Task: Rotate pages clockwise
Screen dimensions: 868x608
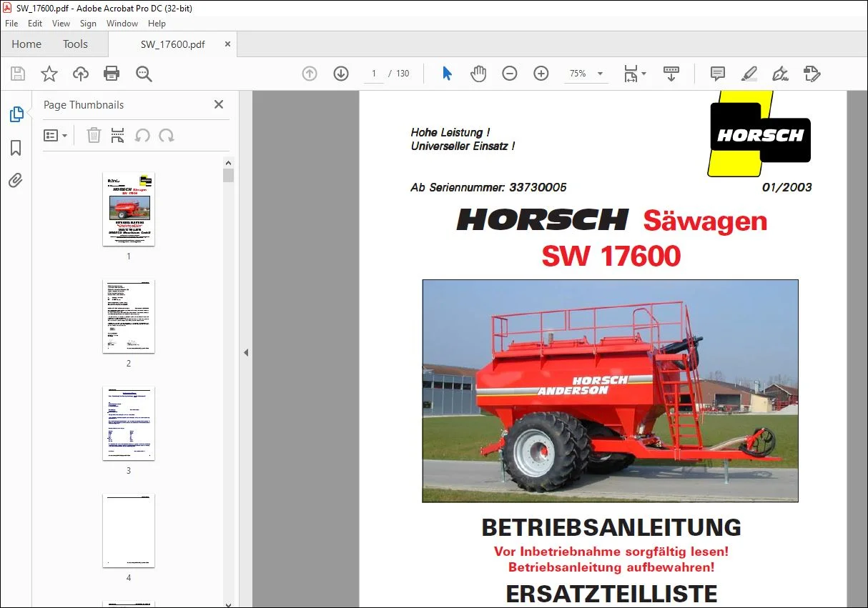Action: click(x=167, y=136)
